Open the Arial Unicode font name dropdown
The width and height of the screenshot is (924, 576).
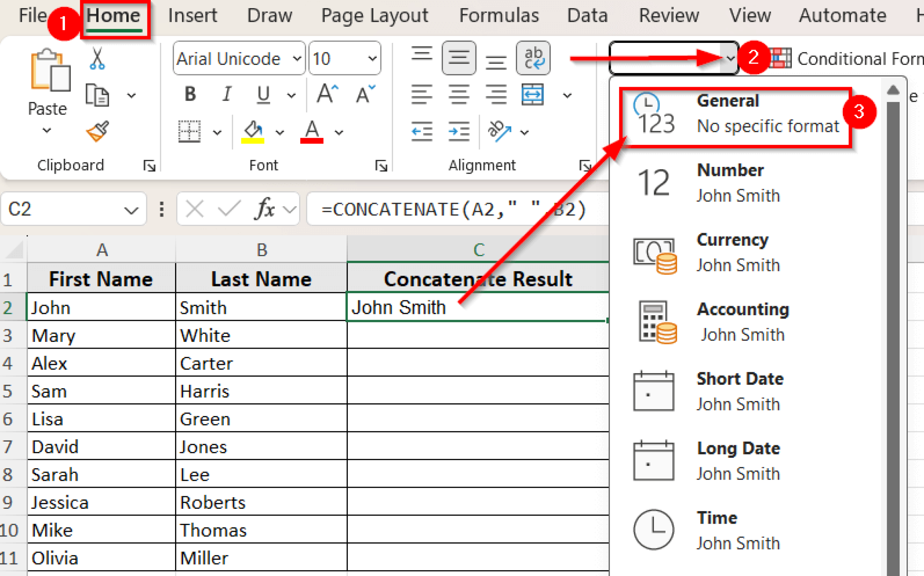pyautogui.click(x=297, y=59)
